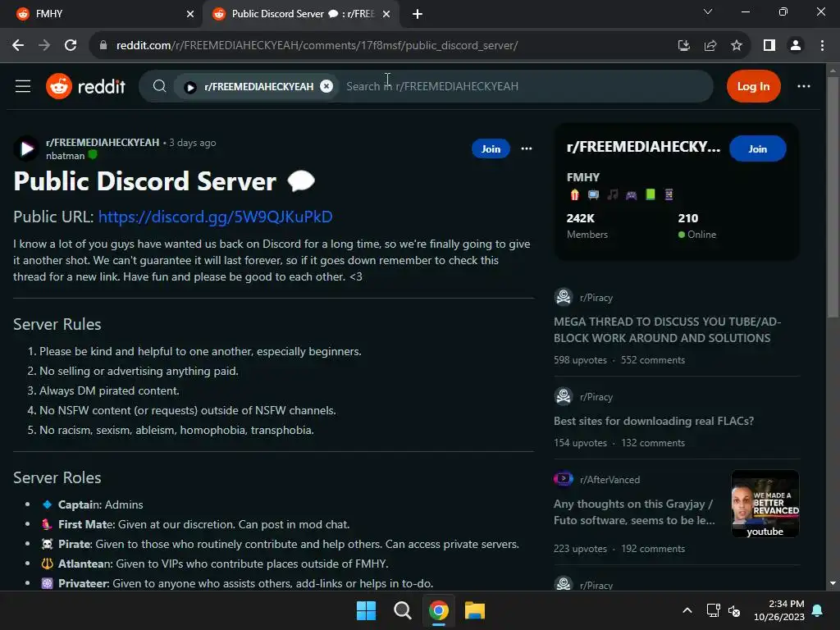Open the Reddit header three-dots menu
Viewport: 840px width, 630px height.
click(x=804, y=86)
